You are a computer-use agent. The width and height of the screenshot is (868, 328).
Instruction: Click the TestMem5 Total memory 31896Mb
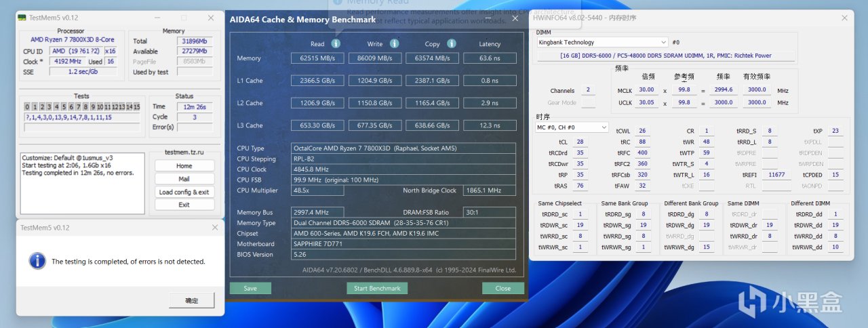coord(195,41)
